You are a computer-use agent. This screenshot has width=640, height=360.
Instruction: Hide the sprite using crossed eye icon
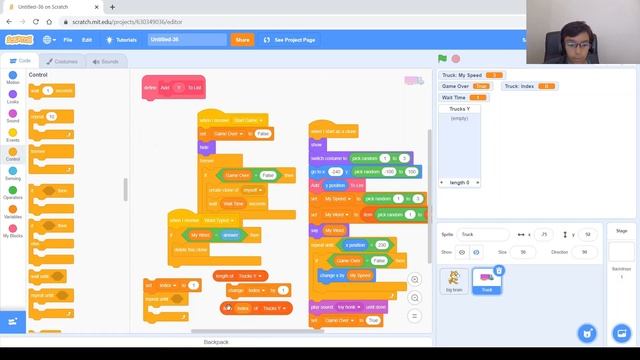pos(476,252)
